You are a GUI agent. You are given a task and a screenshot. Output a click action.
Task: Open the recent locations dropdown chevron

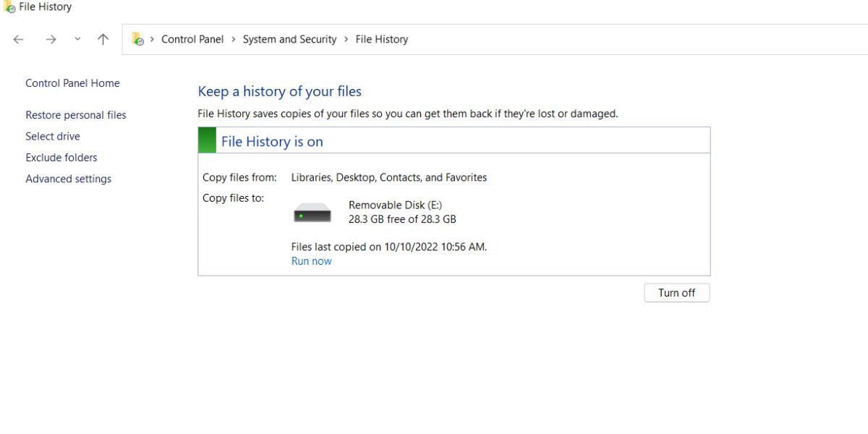(x=77, y=40)
